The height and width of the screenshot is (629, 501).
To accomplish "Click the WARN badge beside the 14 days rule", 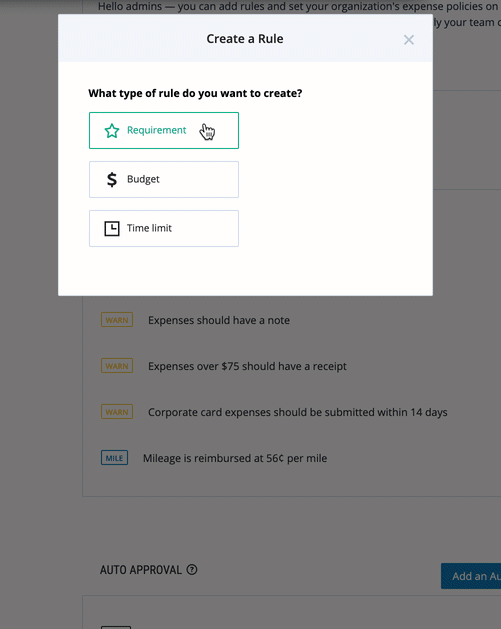I will (x=117, y=412).
